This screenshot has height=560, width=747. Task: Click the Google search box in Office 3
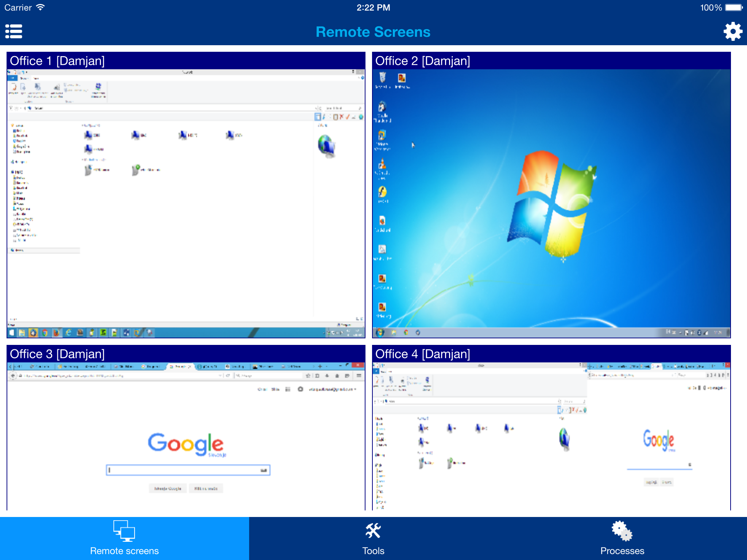(187, 470)
